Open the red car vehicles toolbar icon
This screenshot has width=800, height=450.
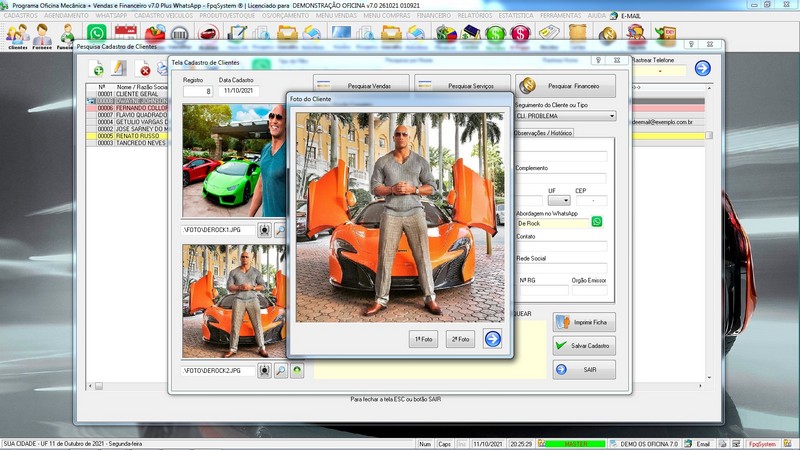pos(208,34)
